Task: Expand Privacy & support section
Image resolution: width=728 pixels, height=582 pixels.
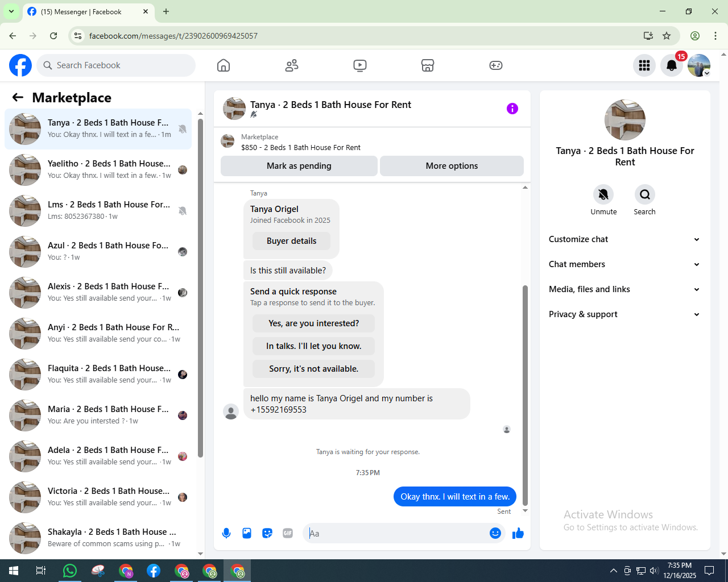Action: (x=624, y=314)
